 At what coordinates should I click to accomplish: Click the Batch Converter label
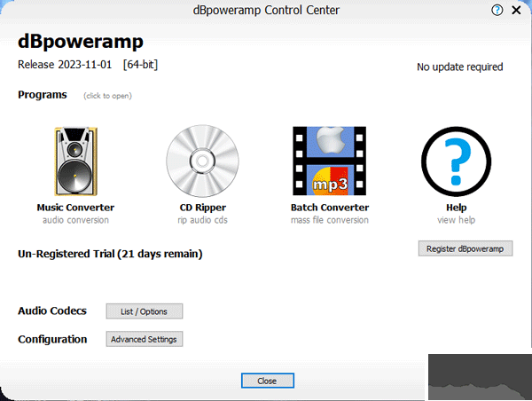pos(330,208)
